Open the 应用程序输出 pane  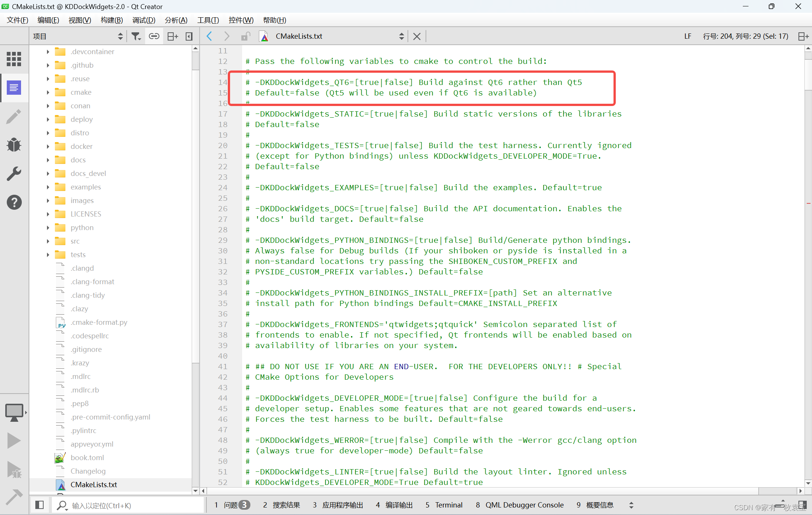(x=338, y=505)
